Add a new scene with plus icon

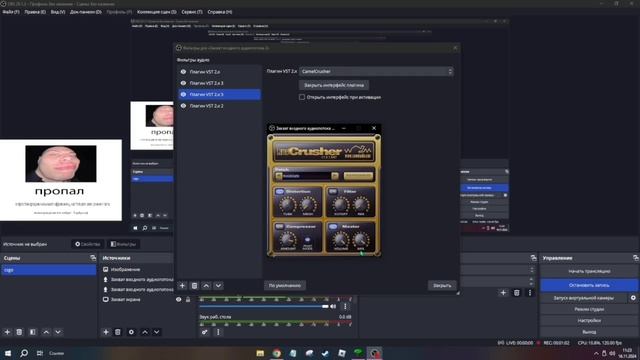(7, 332)
